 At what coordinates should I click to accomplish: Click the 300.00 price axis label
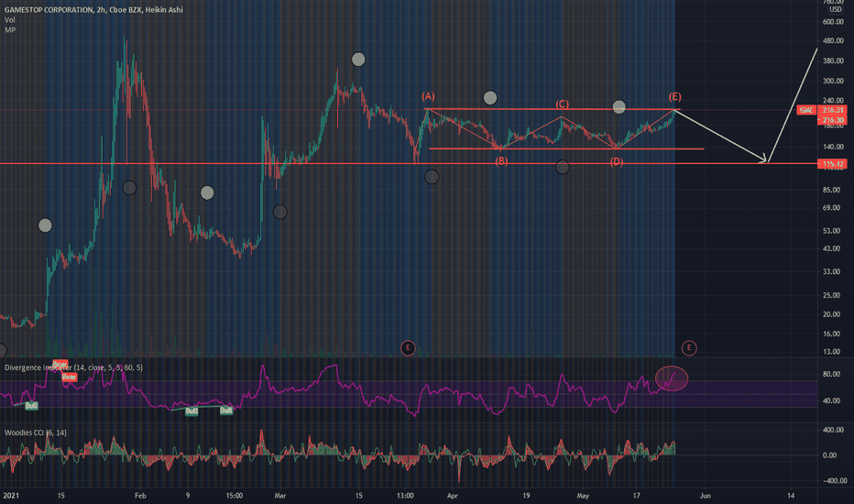pos(833,81)
